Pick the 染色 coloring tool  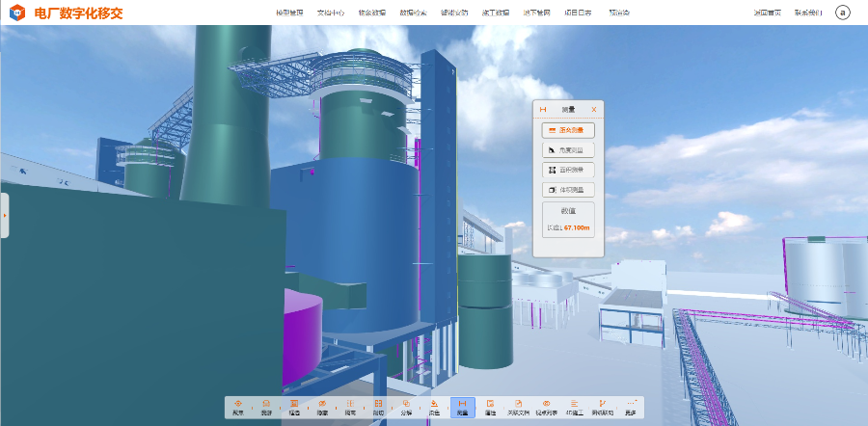pyautogui.click(x=434, y=408)
